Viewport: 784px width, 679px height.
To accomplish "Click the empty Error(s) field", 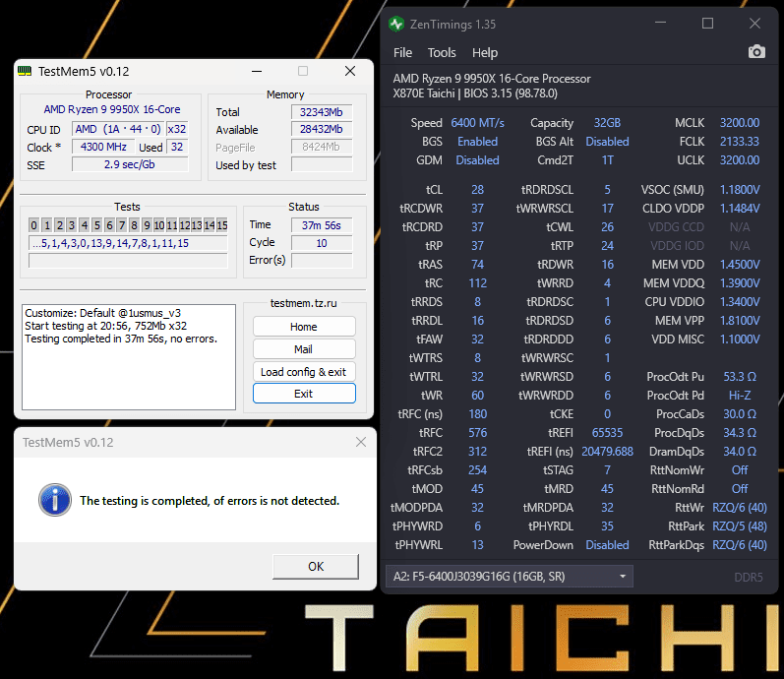I will click(x=322, y=260).
